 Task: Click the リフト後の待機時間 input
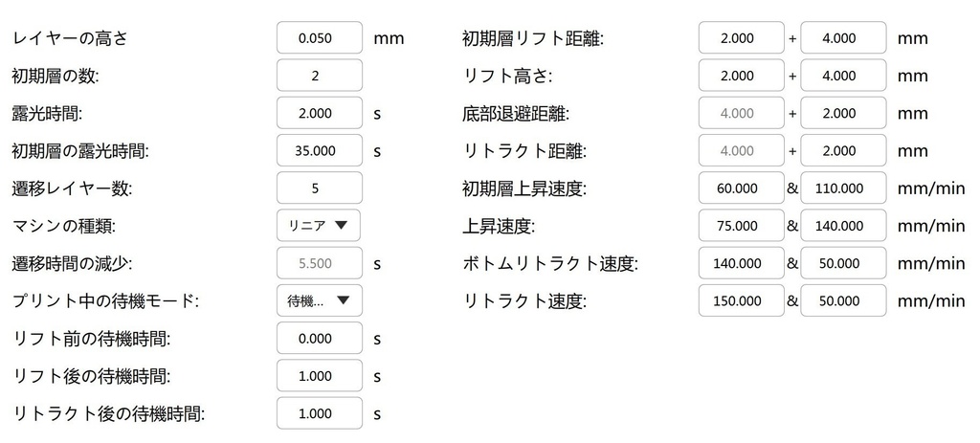pos(319,376)
